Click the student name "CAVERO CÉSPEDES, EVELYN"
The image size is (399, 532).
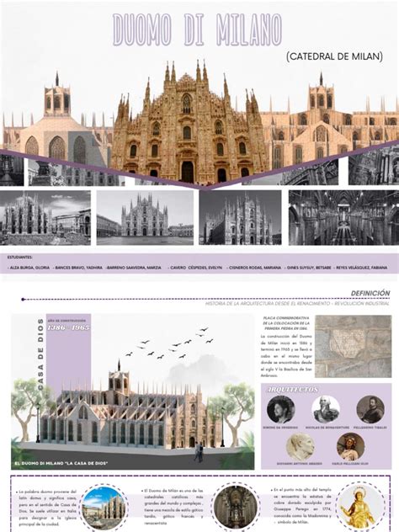(x=195, y=268)
